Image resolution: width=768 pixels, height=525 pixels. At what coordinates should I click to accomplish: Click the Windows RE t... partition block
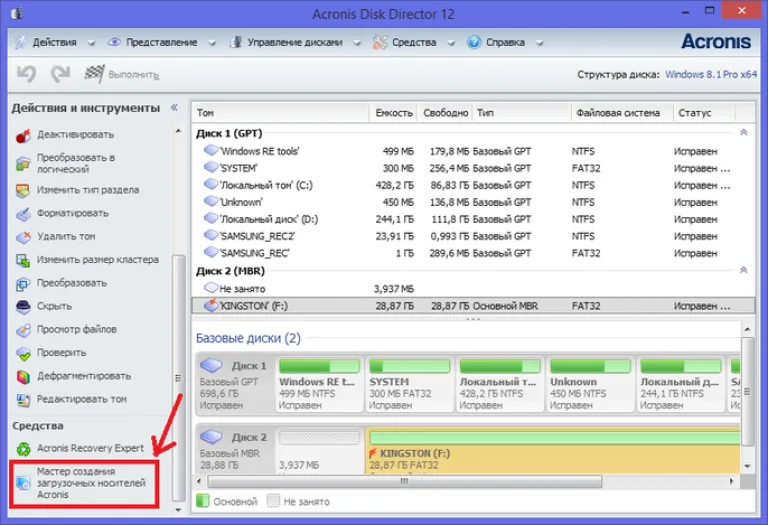coord(319,384)
